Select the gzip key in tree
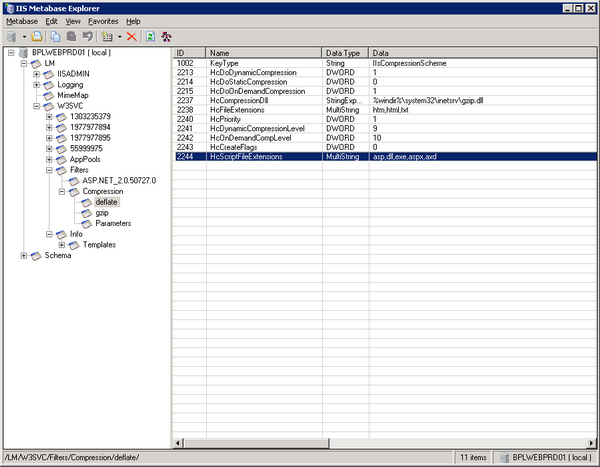 pos(102,213)
